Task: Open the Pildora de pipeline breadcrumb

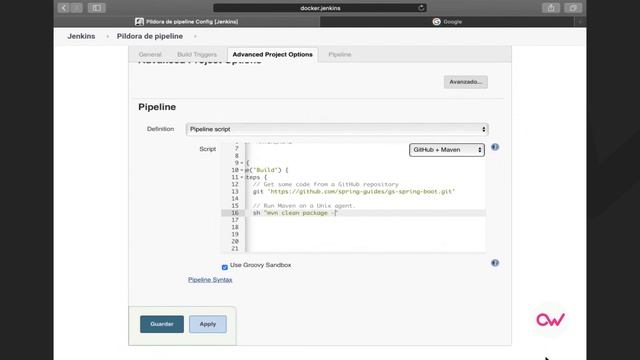Action: pyautogui.click(x=150, y=36)
